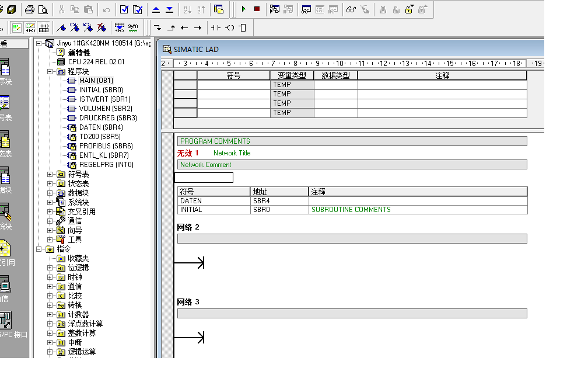Select PROFIBUS (SBR6) subroutine
This screenshot has width=588, height=368.
[106, 146]
